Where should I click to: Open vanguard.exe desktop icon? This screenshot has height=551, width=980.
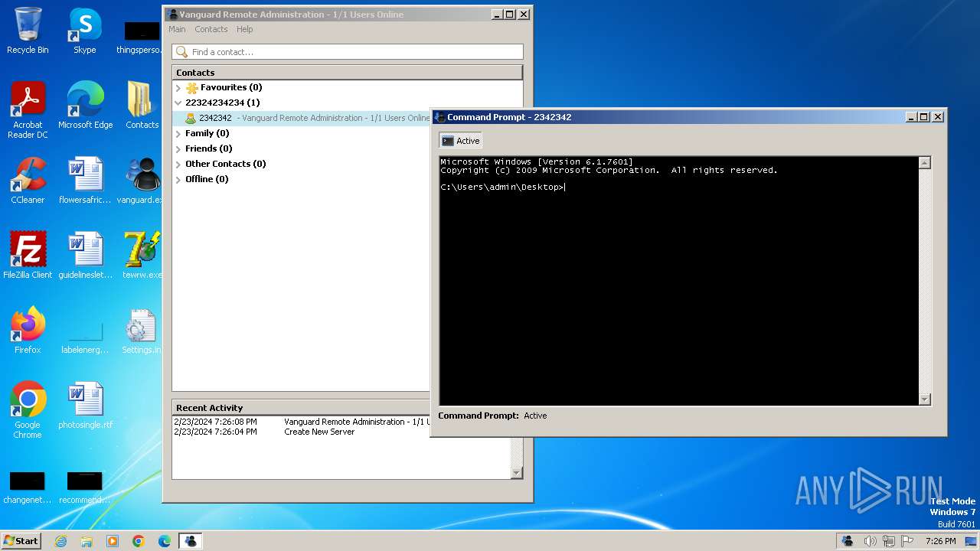pyautogui.click(x=142, y=181)
